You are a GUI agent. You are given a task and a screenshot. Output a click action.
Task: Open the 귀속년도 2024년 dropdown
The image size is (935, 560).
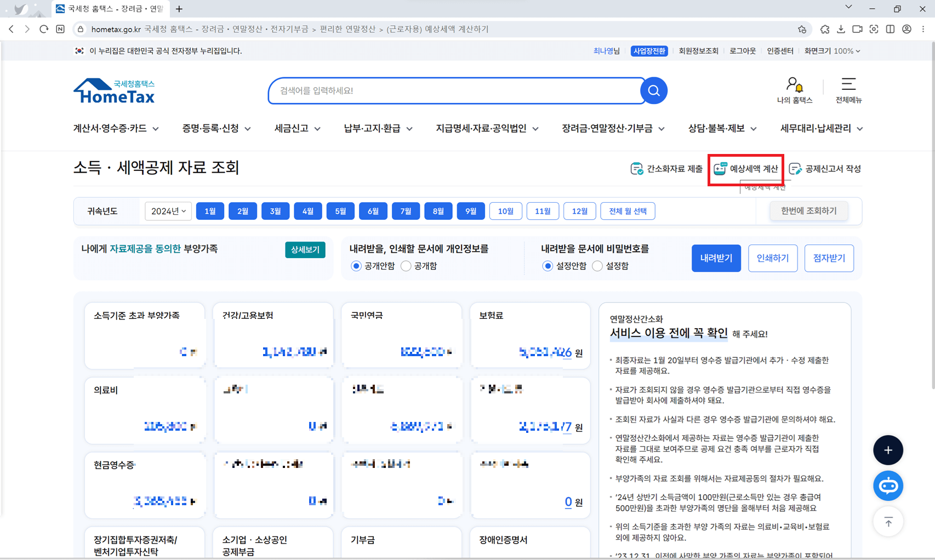coord(168,211)
